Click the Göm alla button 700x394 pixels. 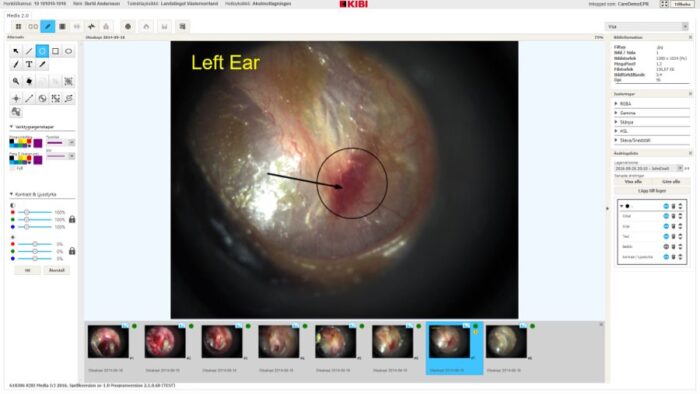(x=671, y=182)
